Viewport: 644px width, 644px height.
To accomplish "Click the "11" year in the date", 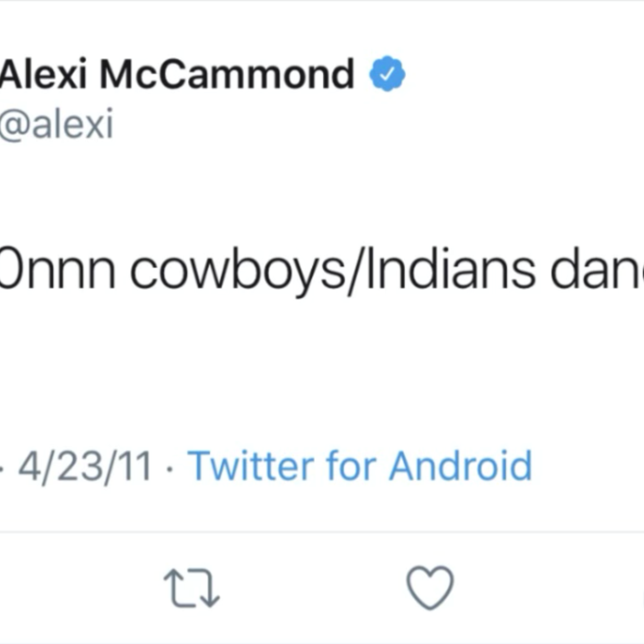I will [137, 465].
